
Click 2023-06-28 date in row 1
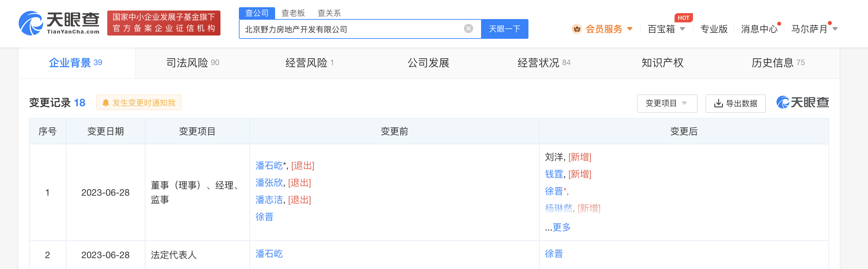106,193
